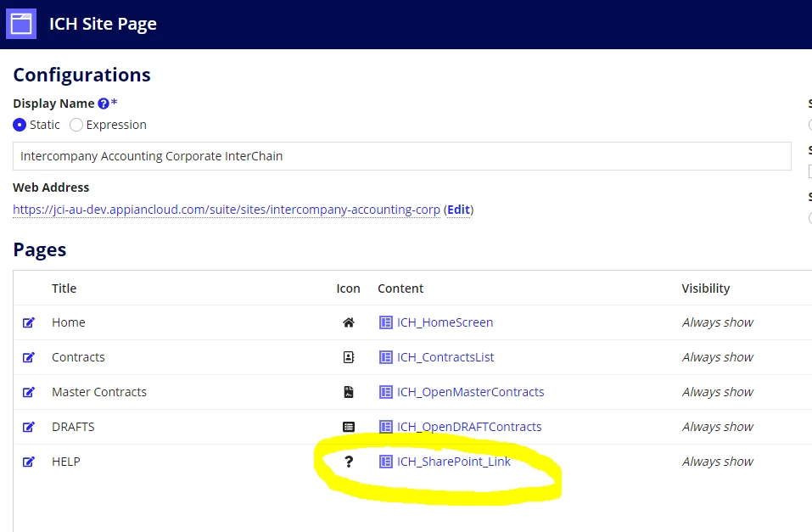The width and height of the screenshot is (812, 532).
Task: Click Edit next to the web address
Action: pos(458,210)
